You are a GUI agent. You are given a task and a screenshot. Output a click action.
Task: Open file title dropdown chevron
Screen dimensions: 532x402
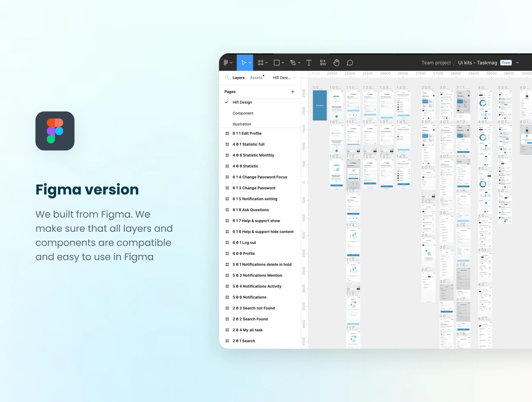tap(518, 63)
